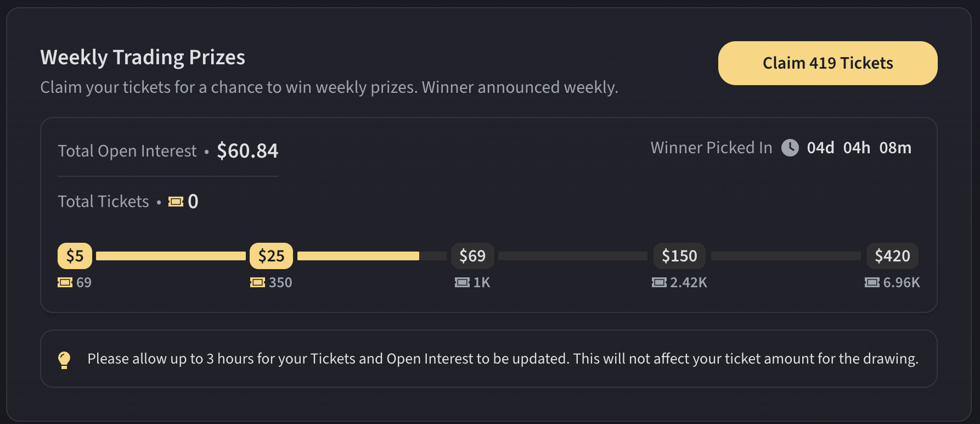The height and width of the screenshot is (424, 980).
Task: Click the Claim 419 Tickets button
Action: [x=827, y=63]
